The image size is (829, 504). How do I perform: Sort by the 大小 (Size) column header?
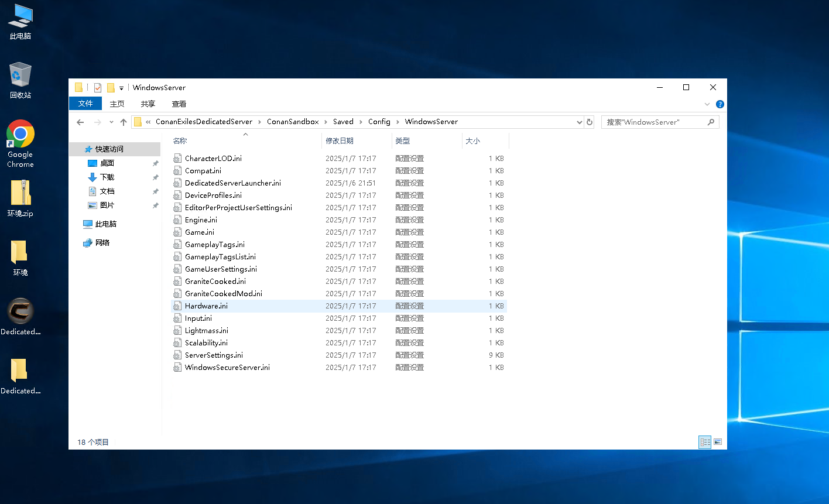pos(485,141)
